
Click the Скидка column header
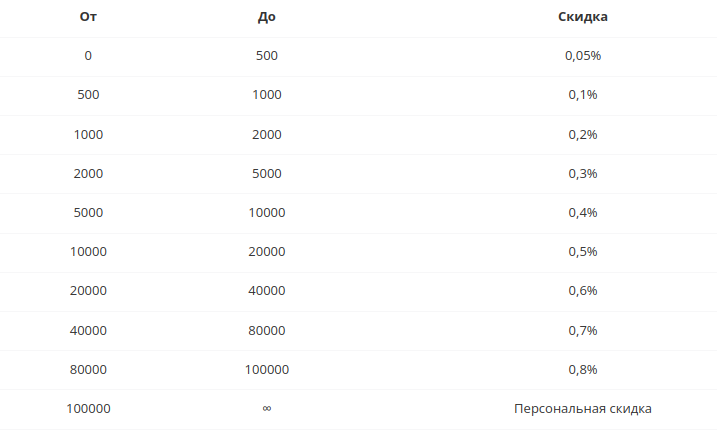pyautogui.click(x=583, y=17)
